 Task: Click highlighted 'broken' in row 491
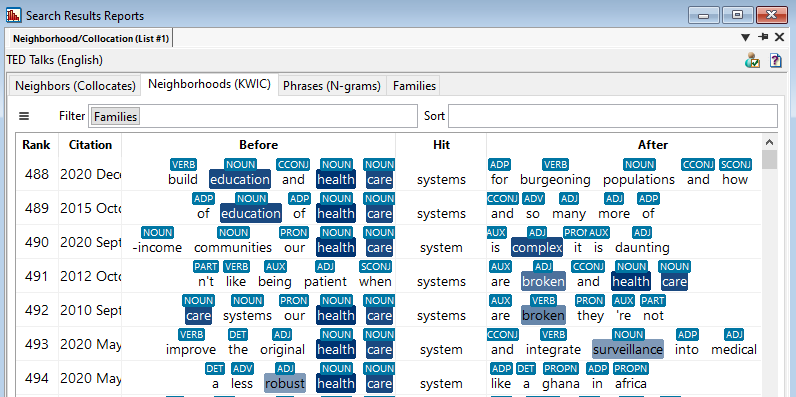tap(543, 281)
